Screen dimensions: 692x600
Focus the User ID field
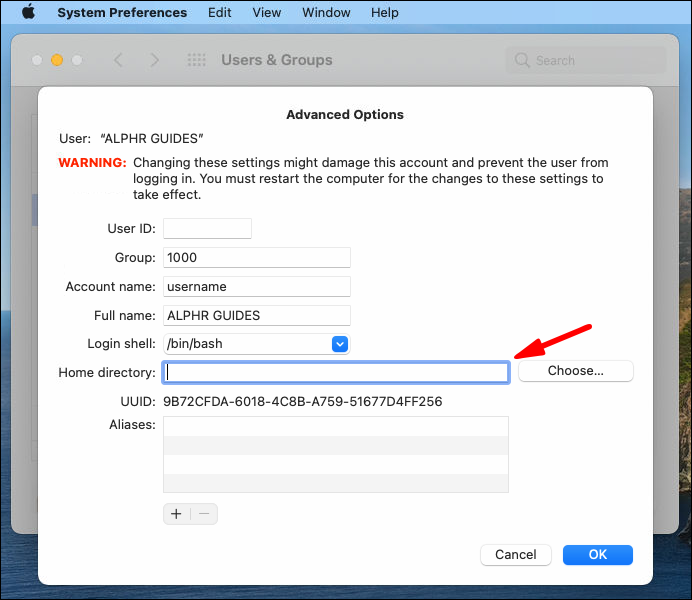pyautogui.click(x=207, y=229)
